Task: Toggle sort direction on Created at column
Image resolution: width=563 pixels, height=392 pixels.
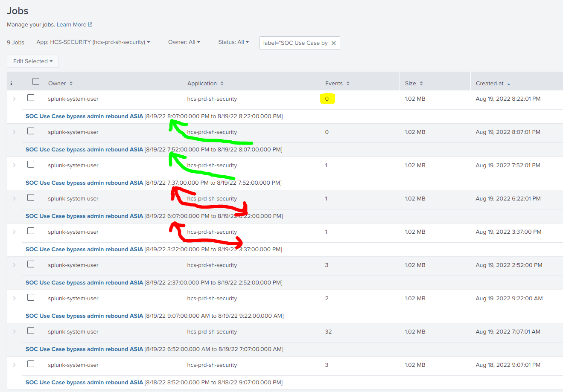Action: [510, 83]
